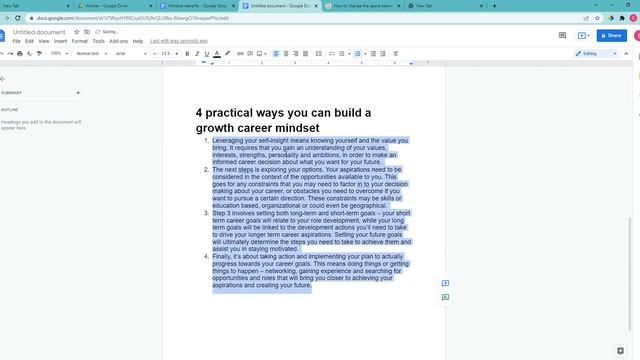Screen dimensions: 640x360
Task: Set justified text alignment
Action: click(x=305, y=53)
